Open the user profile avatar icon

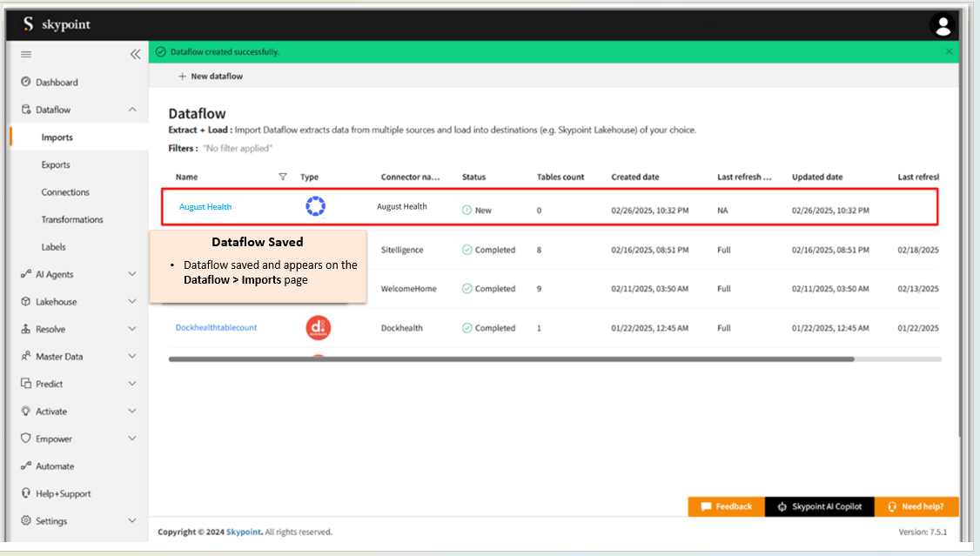(x=943, y=25)
